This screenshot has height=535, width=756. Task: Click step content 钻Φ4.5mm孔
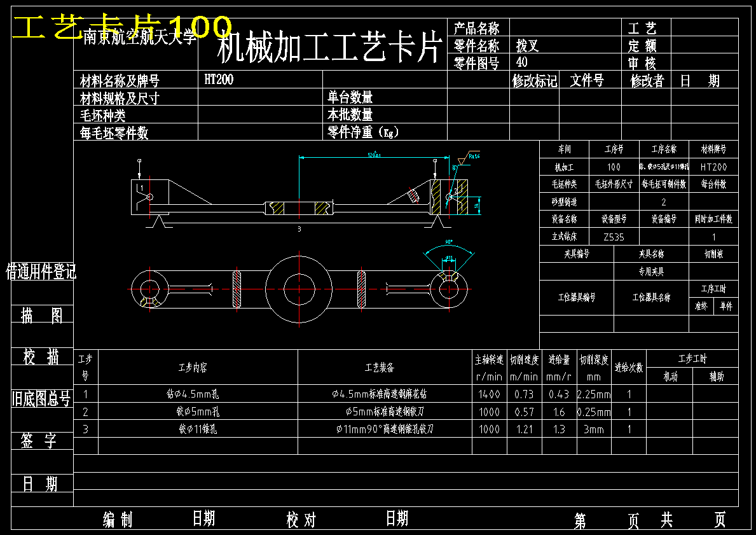point(193,394)
